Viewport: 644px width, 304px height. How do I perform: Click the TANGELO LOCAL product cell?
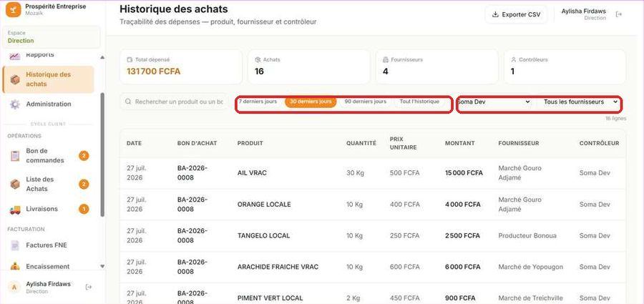pyautogui.click(x=263, y=236)
